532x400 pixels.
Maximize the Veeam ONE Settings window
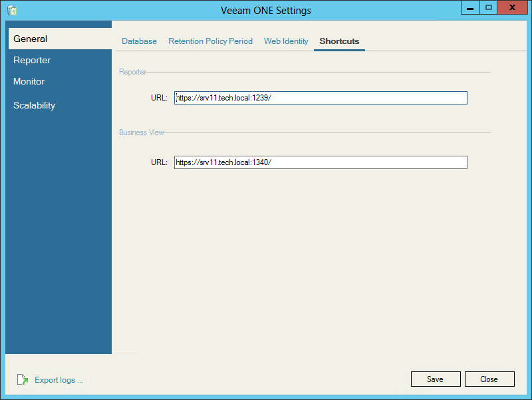pos(489,7)
